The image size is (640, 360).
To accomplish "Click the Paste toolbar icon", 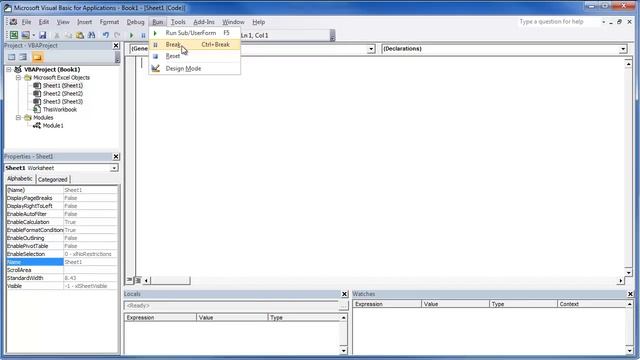I will pos(80,36).
